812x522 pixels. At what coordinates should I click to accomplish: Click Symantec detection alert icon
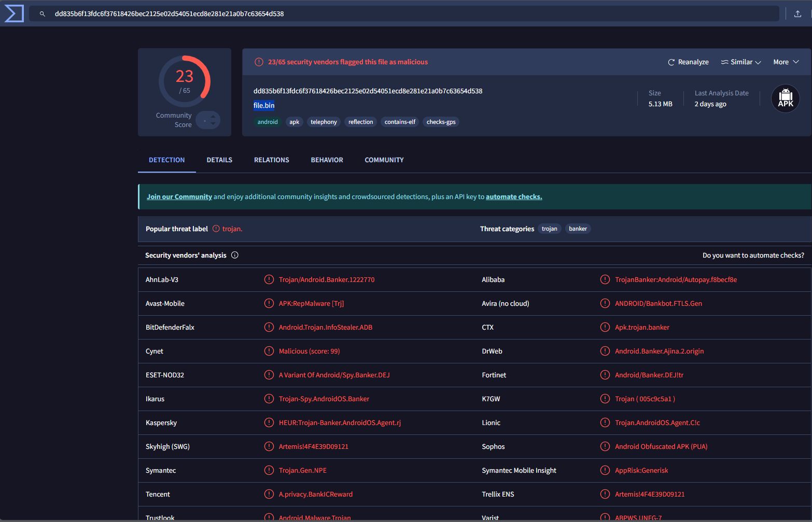point(269,470)
